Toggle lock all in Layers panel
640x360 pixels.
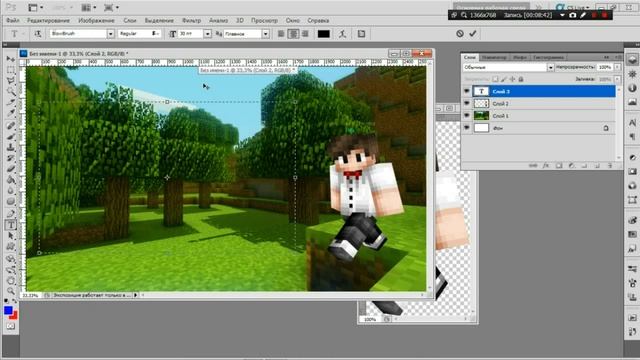(x=521, y=79)
